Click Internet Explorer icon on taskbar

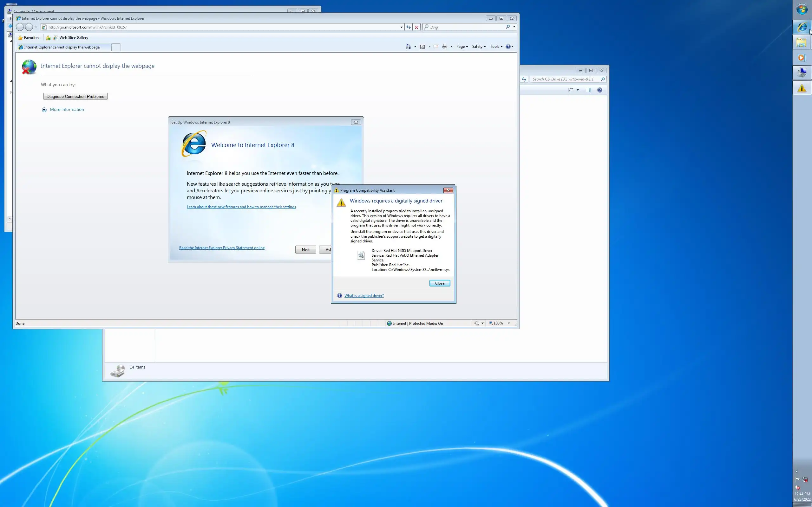tap(802, 27)
